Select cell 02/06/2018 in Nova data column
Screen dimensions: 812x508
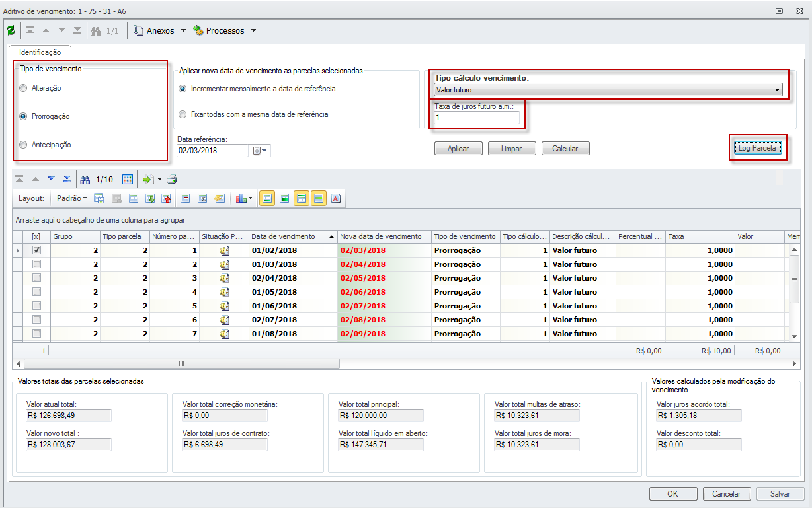(x=385, y=292)
